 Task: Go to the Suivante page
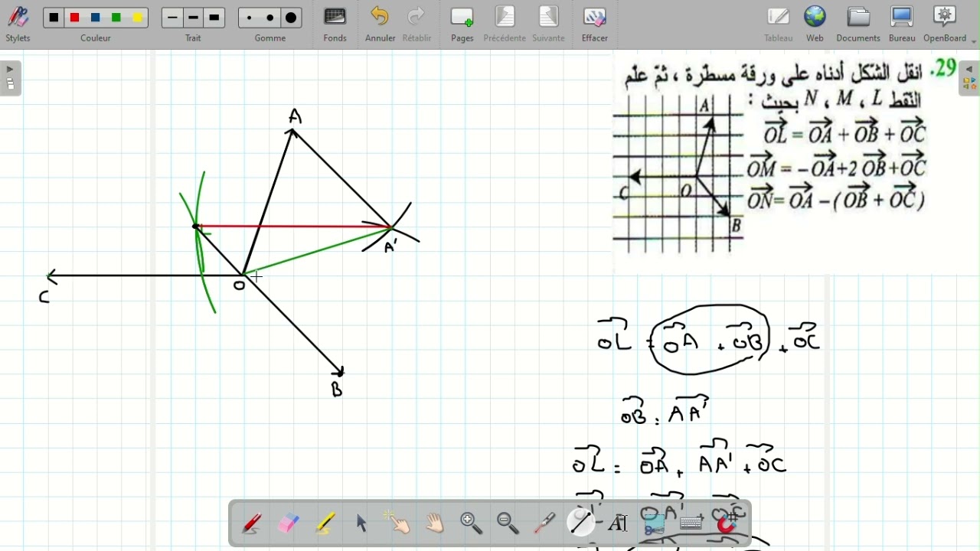[549, 24]
